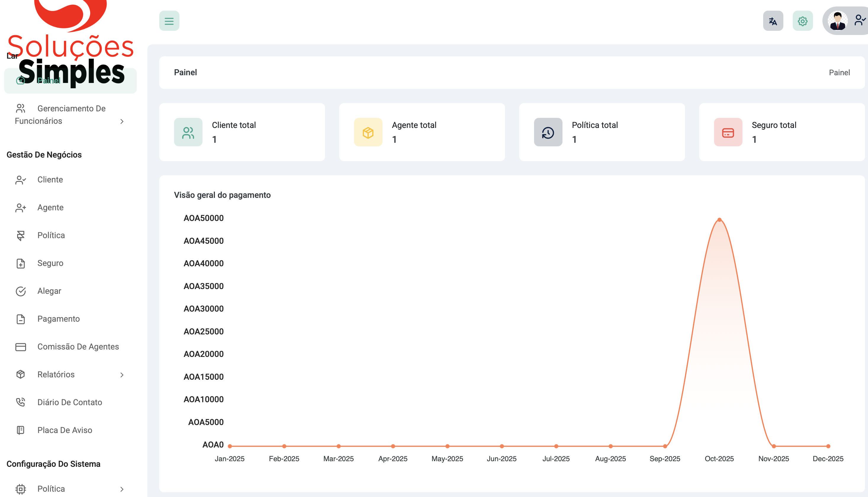Toggle the hamburger sidebar menu button
This screenshot has width=868, height=497.
(169, 21)
